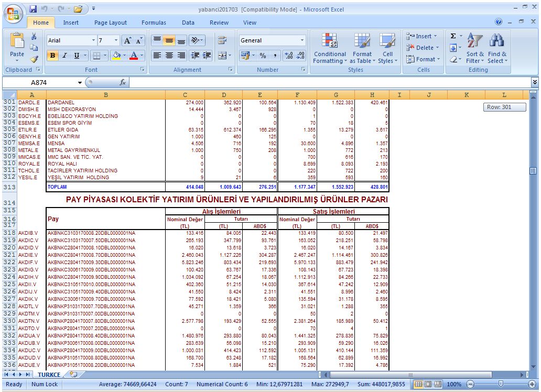
Task: Click Increase Decimal icon
Action: click(x=289, y=55)
